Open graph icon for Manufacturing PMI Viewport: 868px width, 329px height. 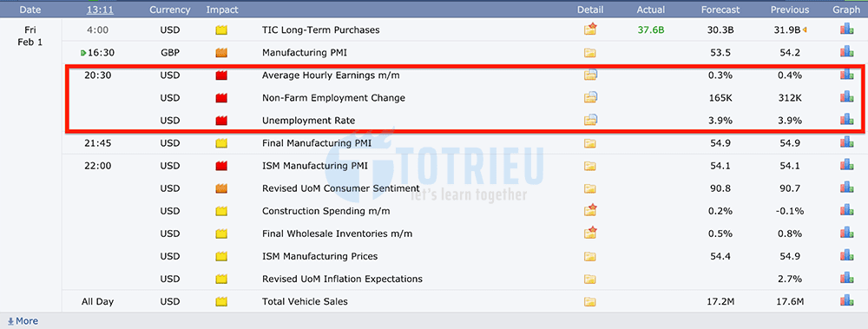point(846,52)
